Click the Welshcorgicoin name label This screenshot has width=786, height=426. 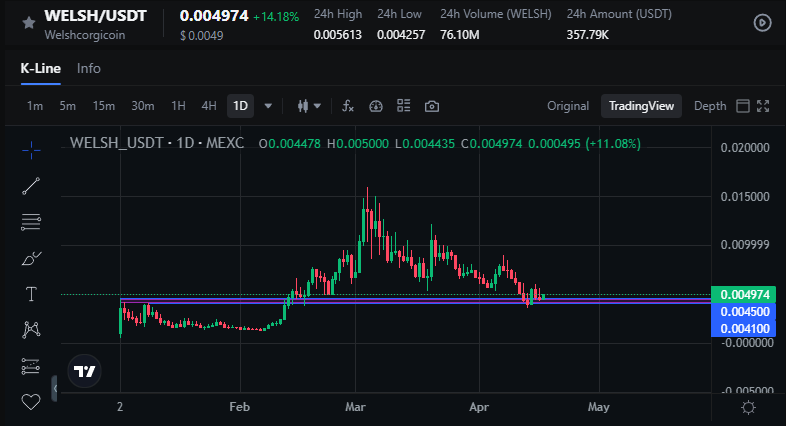click(85, 35)
